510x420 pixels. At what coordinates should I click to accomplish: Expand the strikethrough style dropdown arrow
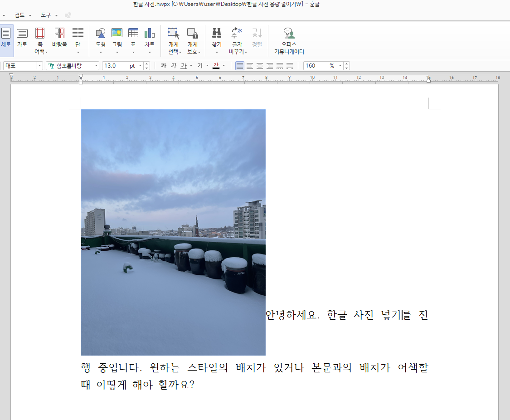[207, 66]
